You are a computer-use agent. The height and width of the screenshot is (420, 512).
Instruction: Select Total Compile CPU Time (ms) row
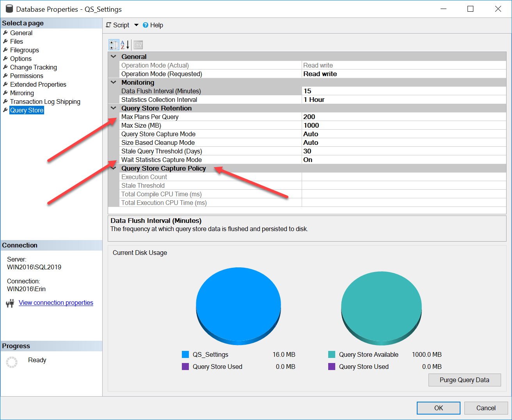point(313,194)
